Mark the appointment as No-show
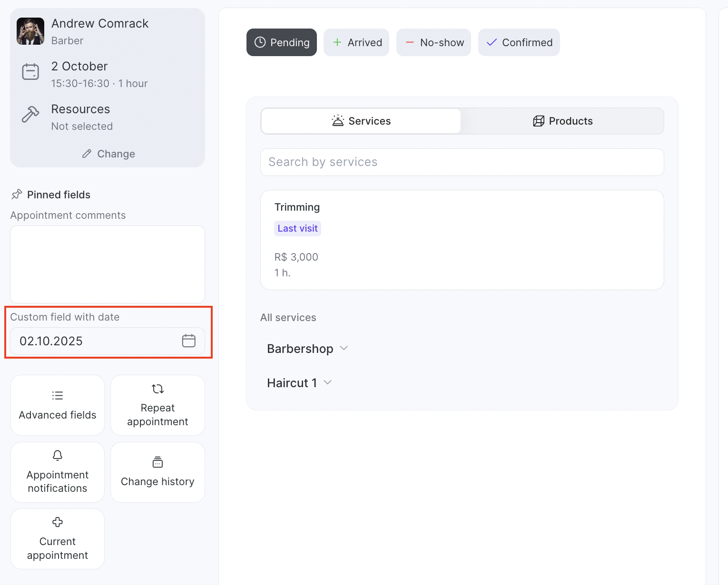Screen dimensions: 728x585 click(x=433, y=42)
